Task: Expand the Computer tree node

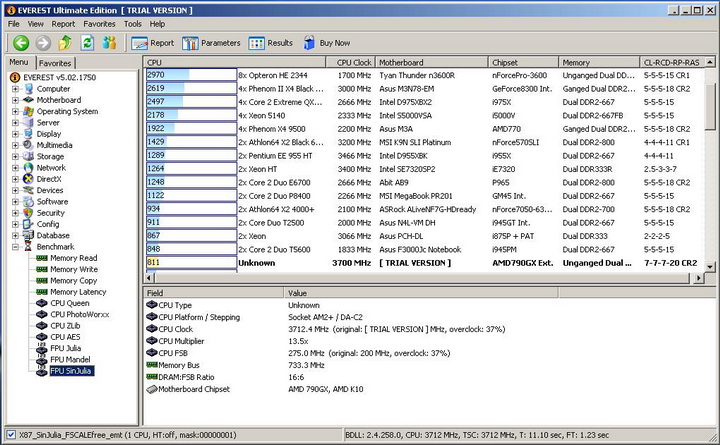Action: coord(15,89)
